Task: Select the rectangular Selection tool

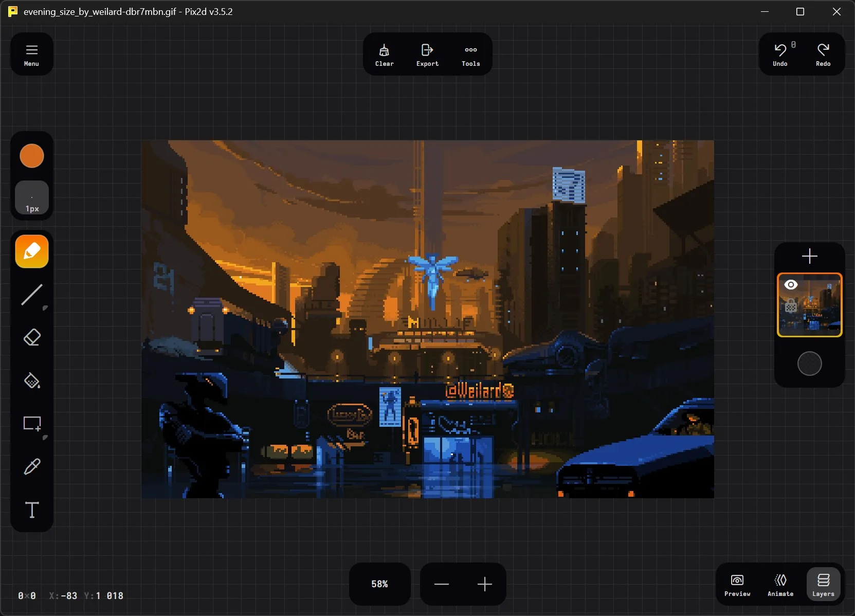Action: pos(32,424)
